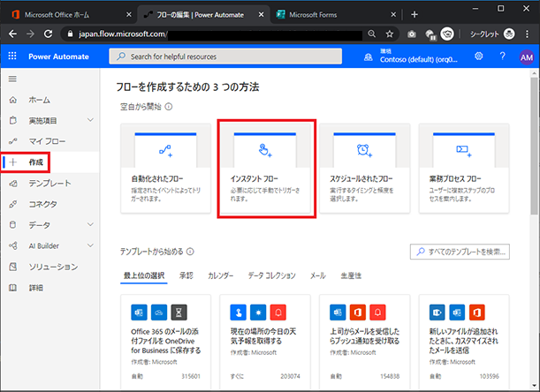Image resolution: width=540 pixels, height=392 pixels.
Task: Click the Power Automate title link
Action: (x=58, y=57)
